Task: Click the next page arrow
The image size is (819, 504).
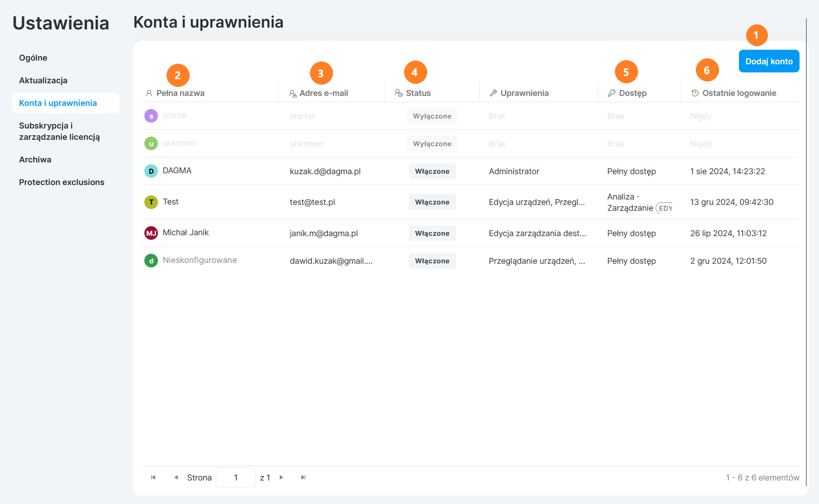Action: (x=281, y=477)
